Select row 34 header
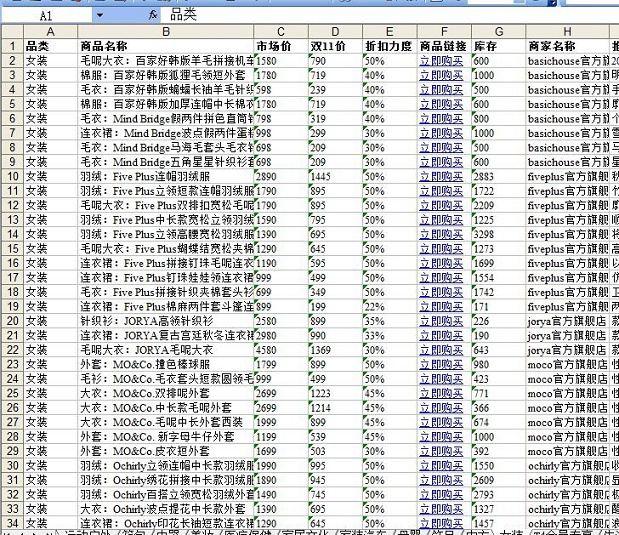Viewport: 619px width, 535px height. 12,523
